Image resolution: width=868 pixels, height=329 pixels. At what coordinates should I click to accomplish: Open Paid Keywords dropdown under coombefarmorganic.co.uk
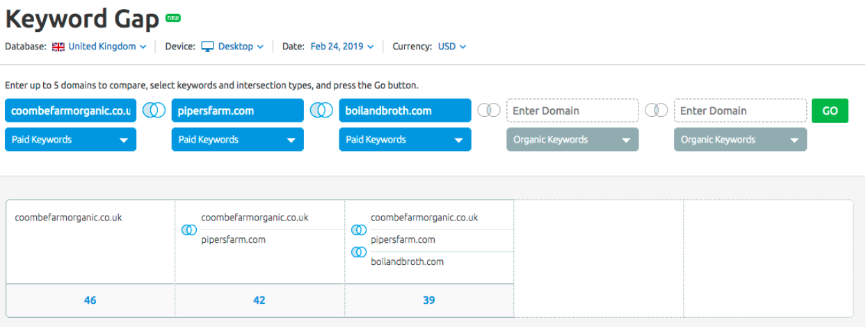[x=70, y=139]
